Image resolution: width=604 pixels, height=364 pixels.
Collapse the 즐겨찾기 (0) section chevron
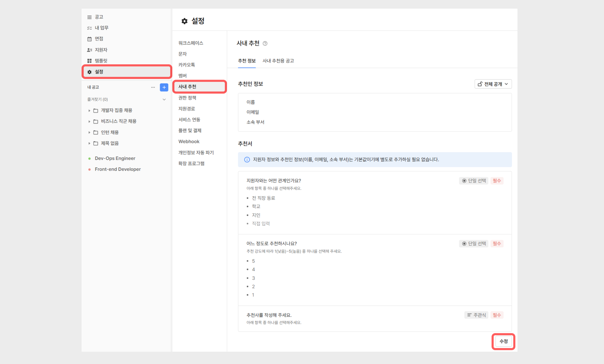point(164,99)
